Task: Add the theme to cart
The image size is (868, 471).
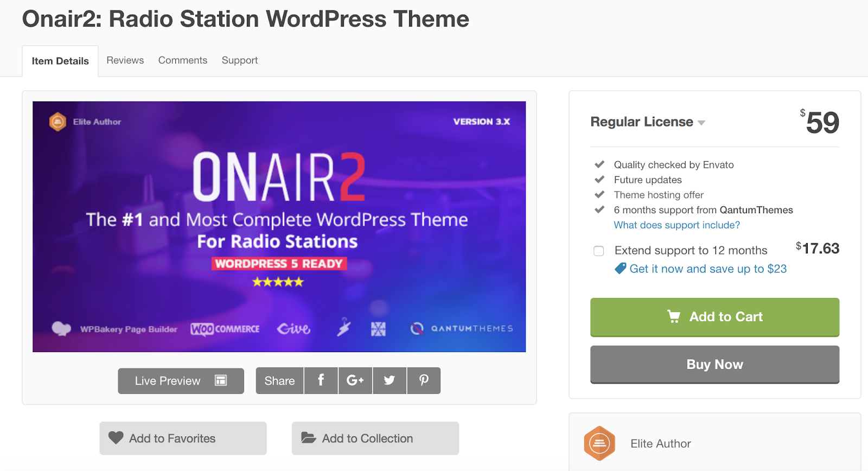Action: coord(714,317)
